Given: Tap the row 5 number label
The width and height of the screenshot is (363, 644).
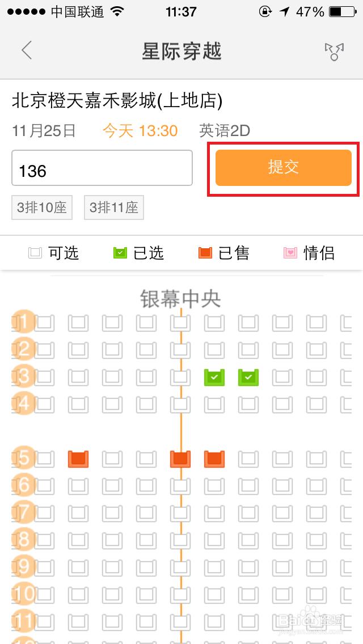Looking at the screenshot, I should point(23,458).
